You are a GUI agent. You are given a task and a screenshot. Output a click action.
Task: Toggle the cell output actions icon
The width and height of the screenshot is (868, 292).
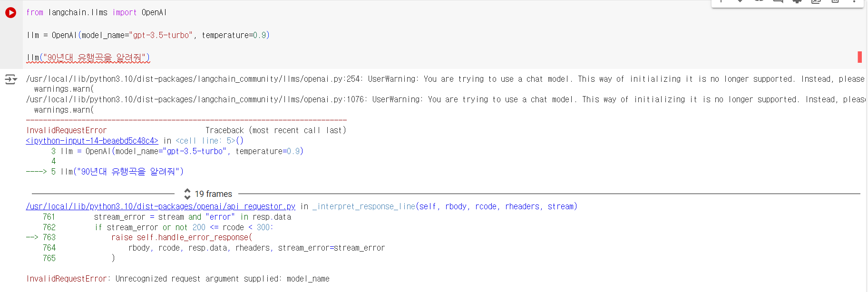click(x=11, y=79)
